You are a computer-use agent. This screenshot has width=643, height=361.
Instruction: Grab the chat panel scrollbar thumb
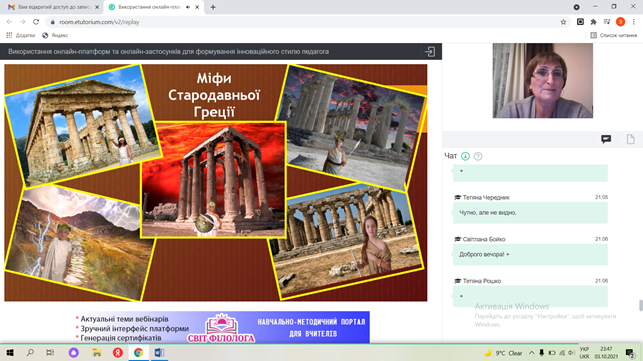pyautogui.click(x=640, y=306)
